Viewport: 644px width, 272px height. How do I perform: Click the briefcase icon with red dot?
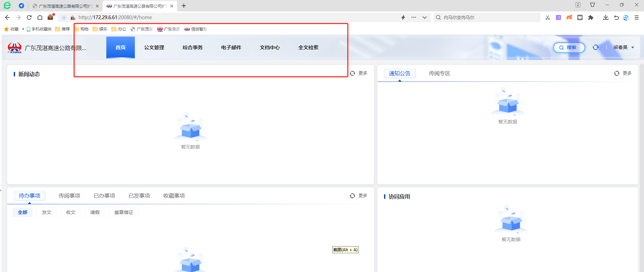[51, 17]
